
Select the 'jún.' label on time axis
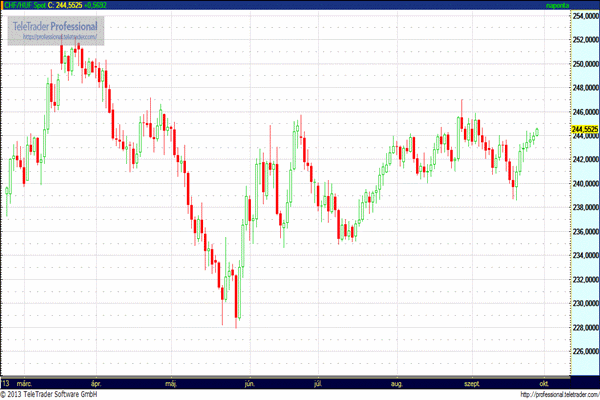point(249,383)
